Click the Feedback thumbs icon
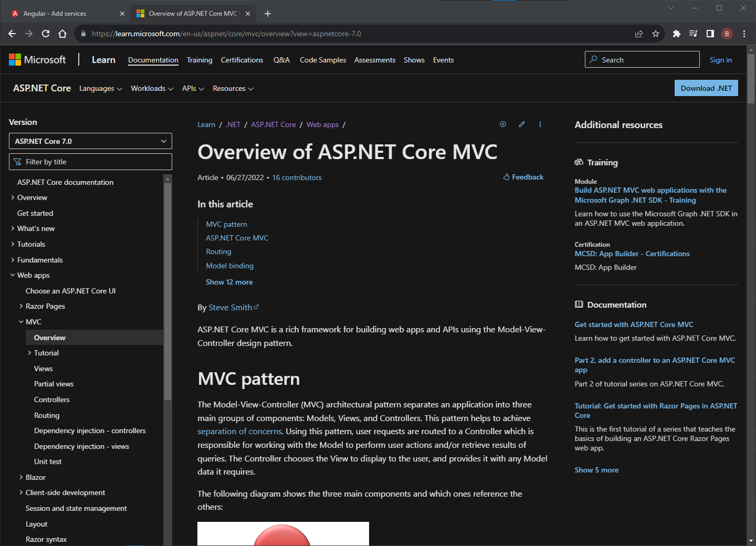The height and width of the screenshot is (546, 756). point(506,177)
